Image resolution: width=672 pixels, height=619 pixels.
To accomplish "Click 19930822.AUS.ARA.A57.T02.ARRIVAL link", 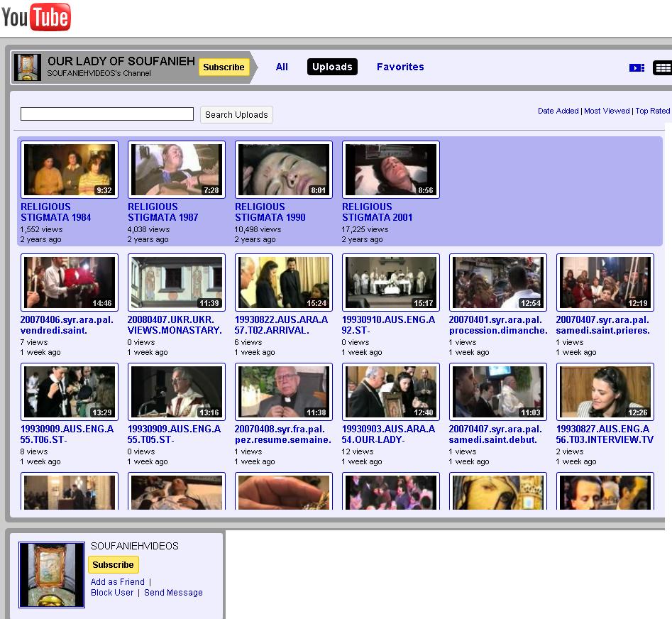I will [281, 325].
